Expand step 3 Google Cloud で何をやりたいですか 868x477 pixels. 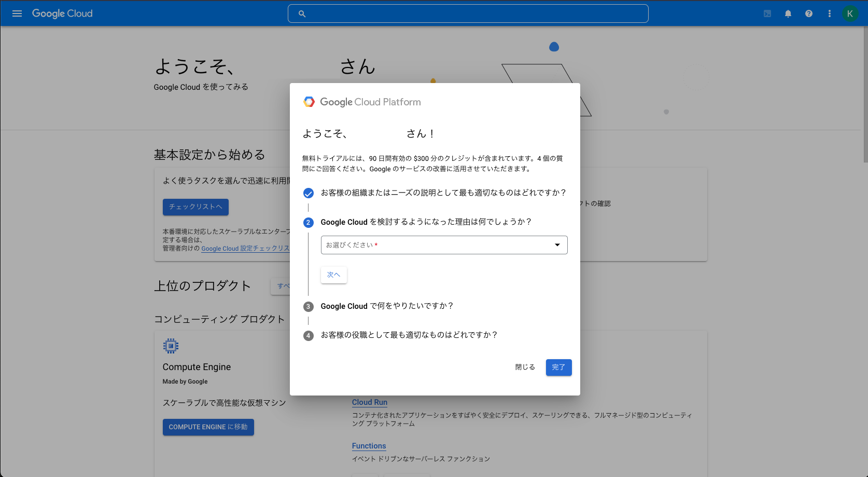(387, 306)
